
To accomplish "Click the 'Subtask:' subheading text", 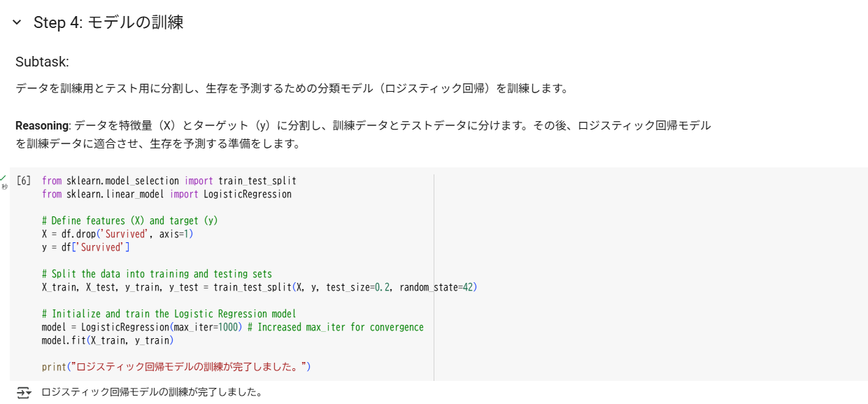I will (x=42, y=62).
